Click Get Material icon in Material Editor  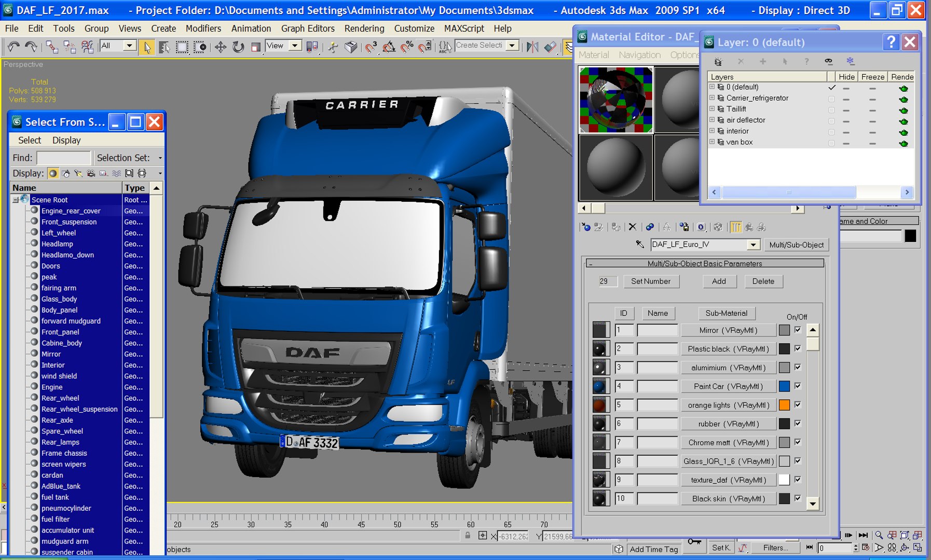(586, 227)
